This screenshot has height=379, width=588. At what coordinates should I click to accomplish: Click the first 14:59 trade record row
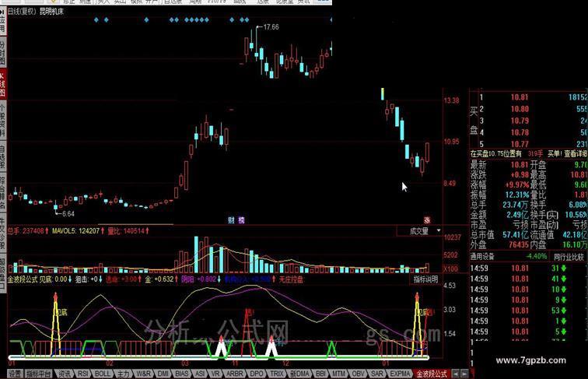(x=529, y=268)
